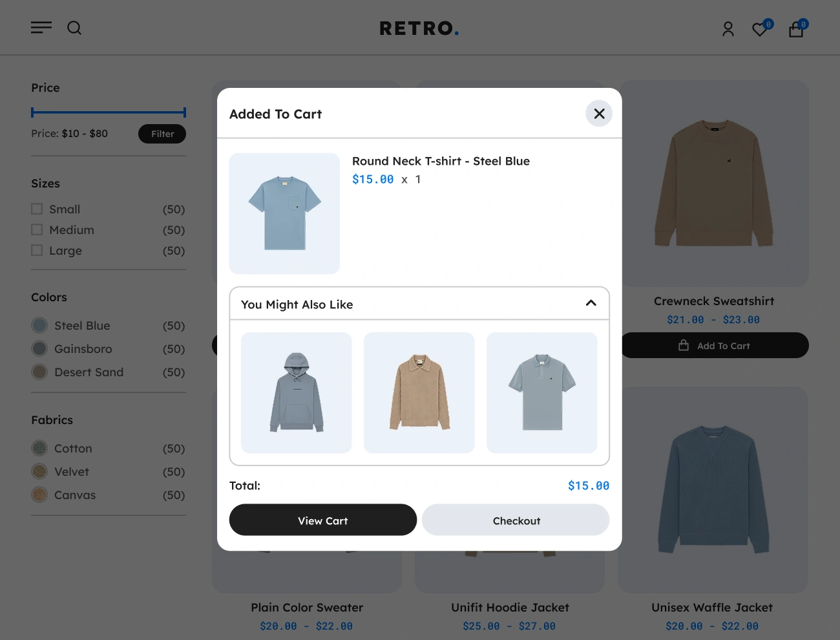Click the $20.00 - $22.00 price under Plain Color Sweater
Viewport: 840px width, 640px height.
(306, 626)
